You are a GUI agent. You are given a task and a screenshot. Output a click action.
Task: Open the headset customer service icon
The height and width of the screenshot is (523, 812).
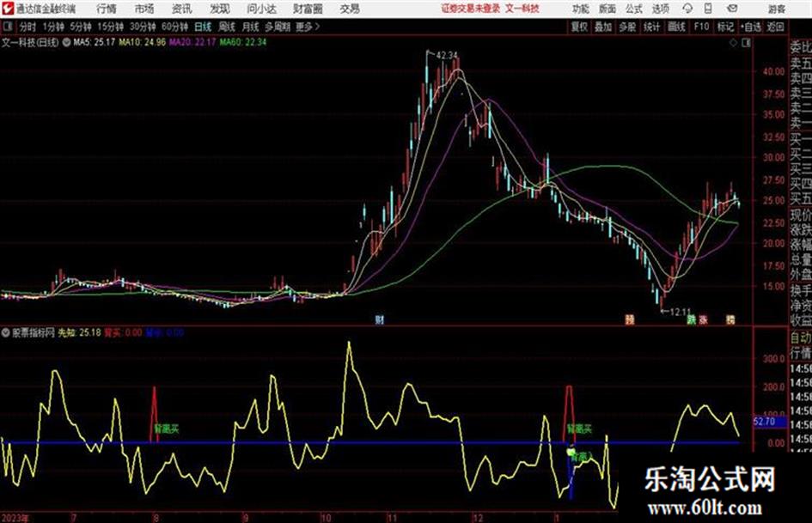[x=687, y=9]
